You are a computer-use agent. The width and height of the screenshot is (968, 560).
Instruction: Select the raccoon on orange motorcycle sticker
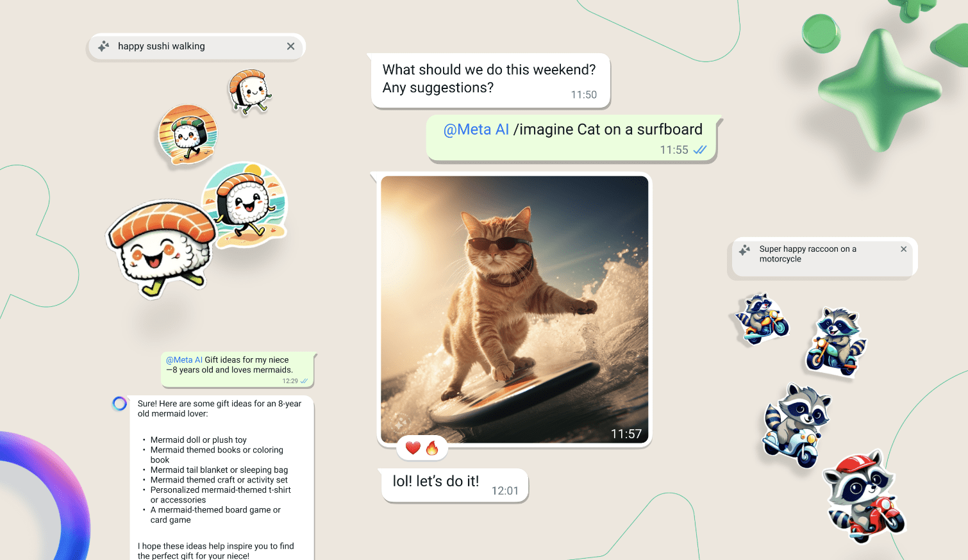[x=761, y=318]
